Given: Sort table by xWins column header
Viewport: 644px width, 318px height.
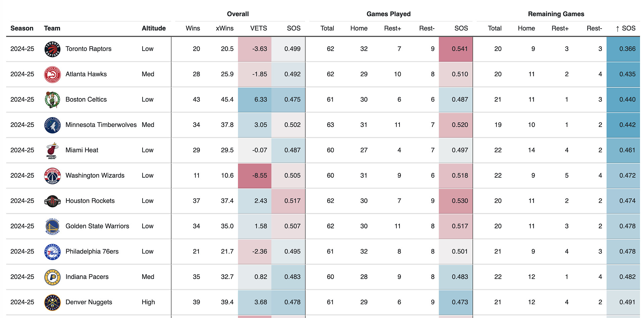Looking at the screenshot, I should (x=224, y=28).
